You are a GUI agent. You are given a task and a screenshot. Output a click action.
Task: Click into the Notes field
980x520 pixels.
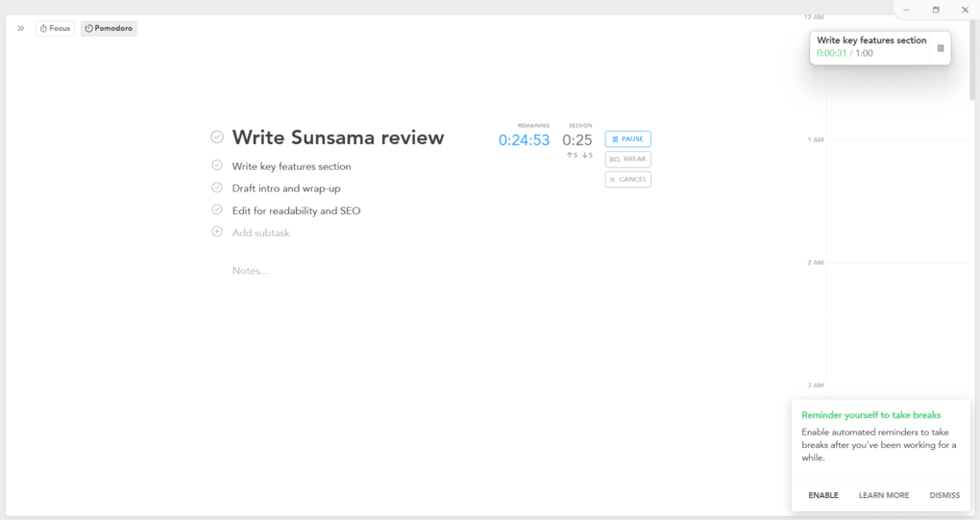click(x=250, y=271)
